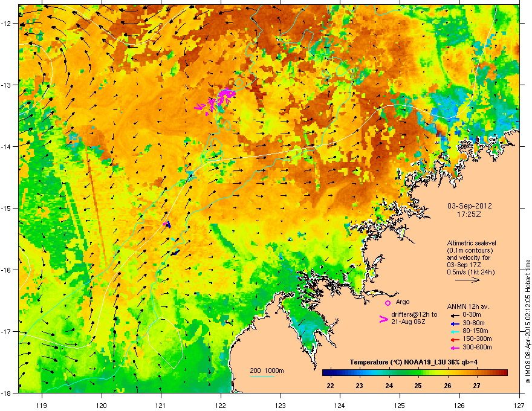The image size is (532, 411).
Task: Click the 'Argo' legend label
Action: tap(403, 302)
